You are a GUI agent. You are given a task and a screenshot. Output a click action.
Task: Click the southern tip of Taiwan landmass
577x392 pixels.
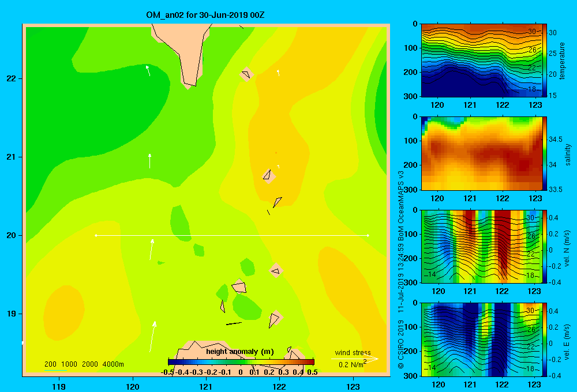pos(189,86)
